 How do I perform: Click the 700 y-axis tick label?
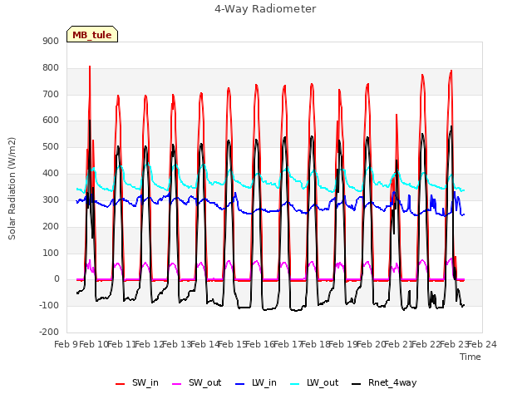coord(51,94)
